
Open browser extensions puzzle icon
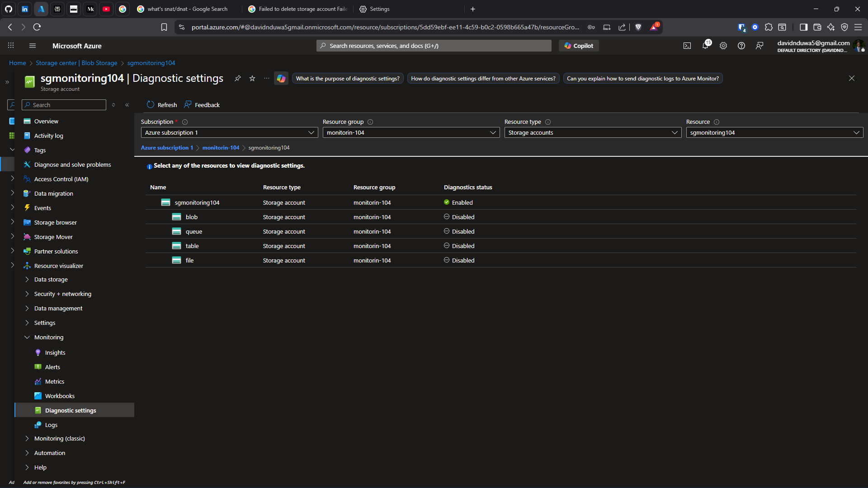(769, 27)
